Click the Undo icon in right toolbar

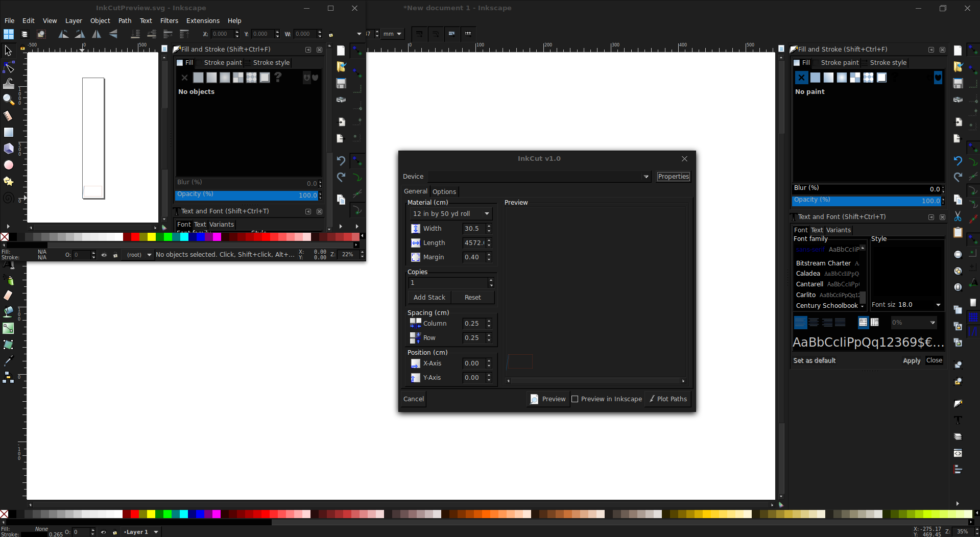coord(958,161)
